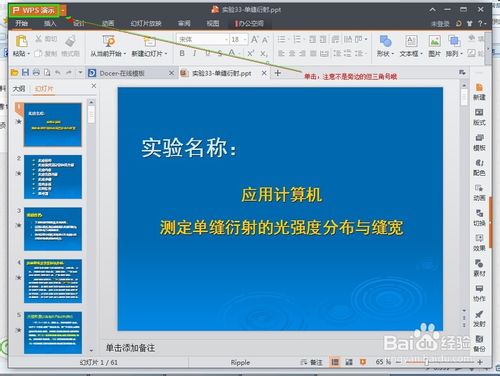Click the numbered list icon
Viewport: 500px width, 376px height.
tap(297, 39)
